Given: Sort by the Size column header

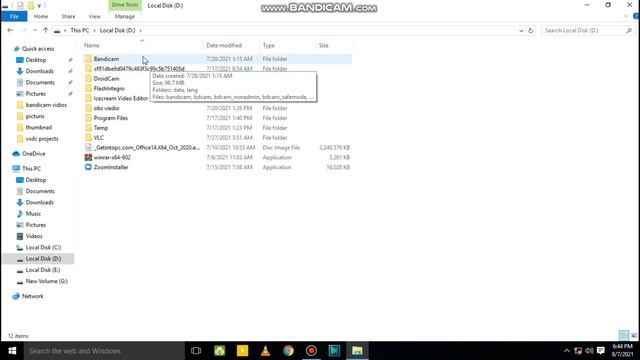Looking at the screenshot, I should pyautogui.click(x=334, y=45).
